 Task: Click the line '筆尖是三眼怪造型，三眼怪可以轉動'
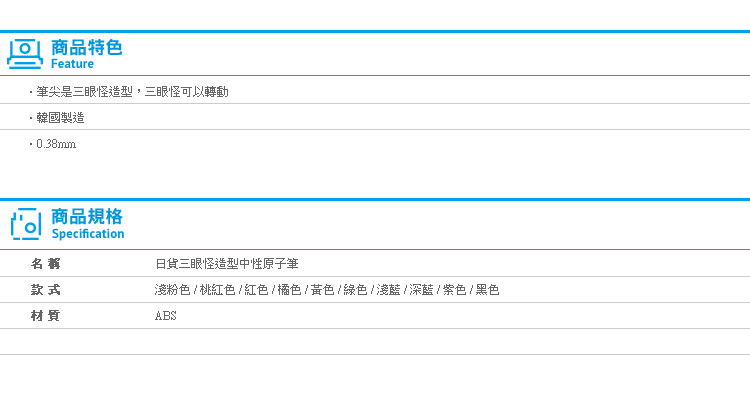coord(132,92)
